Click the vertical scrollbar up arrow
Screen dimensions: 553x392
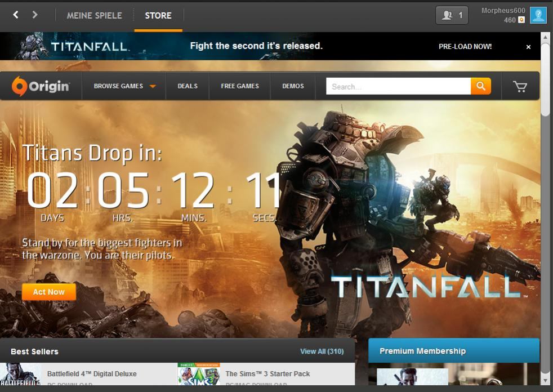click(x=545, y=37)
